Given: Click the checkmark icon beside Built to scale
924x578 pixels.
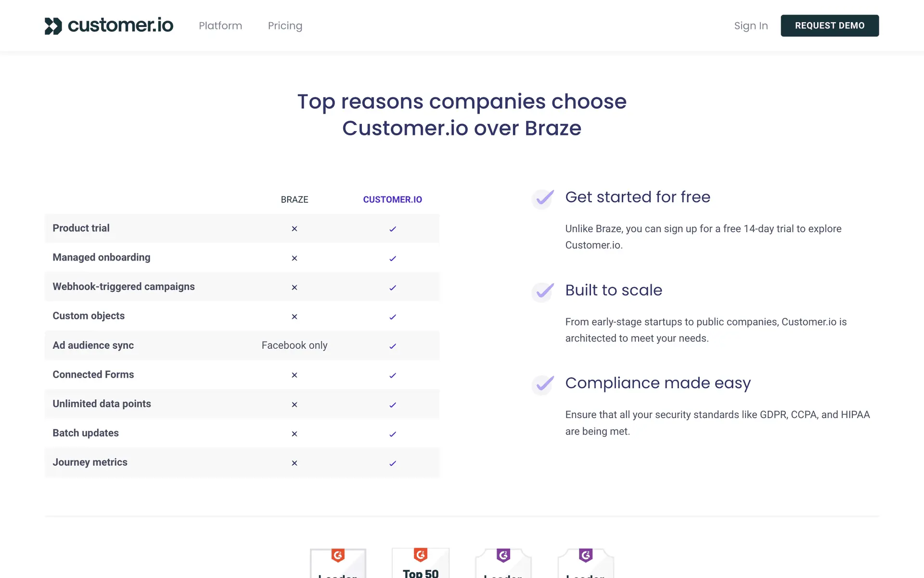Looking at the screenshot, I should point(544,291).
